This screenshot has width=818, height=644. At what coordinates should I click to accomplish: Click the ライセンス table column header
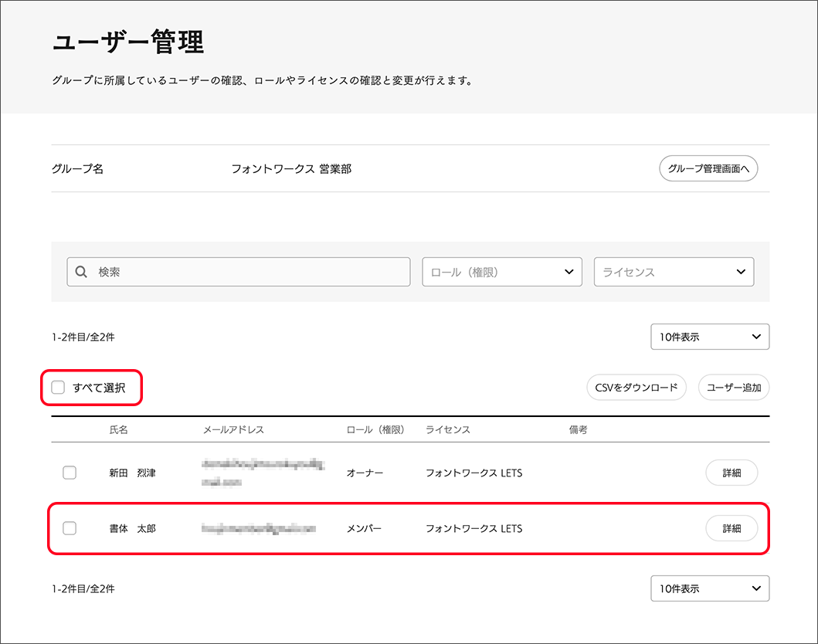click(x=448, y=429)
